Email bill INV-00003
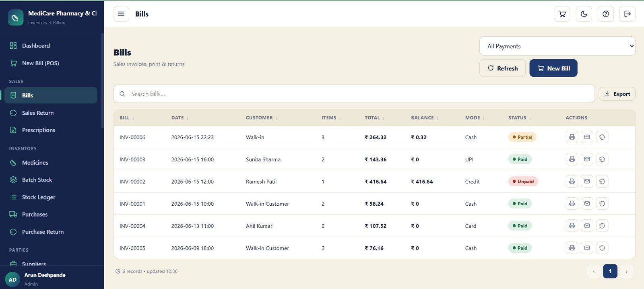The image size is (644, 289). tap(587, 159)
